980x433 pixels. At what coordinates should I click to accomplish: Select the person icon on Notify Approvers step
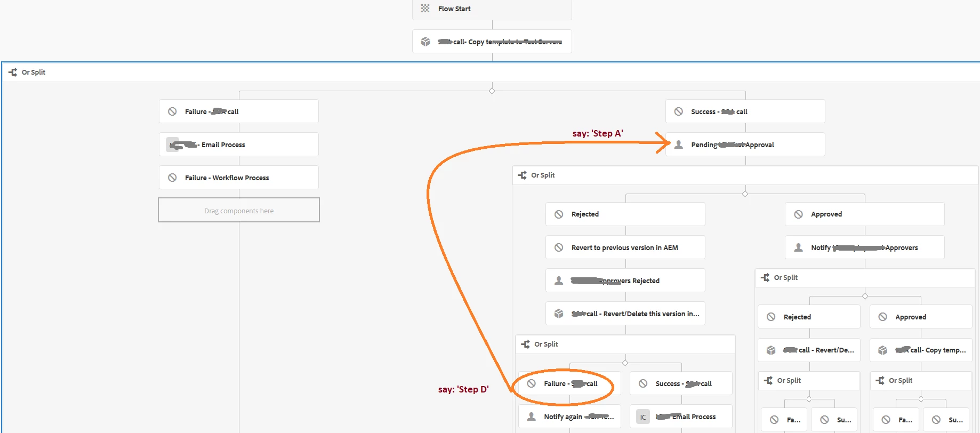[x=799, y=247]
